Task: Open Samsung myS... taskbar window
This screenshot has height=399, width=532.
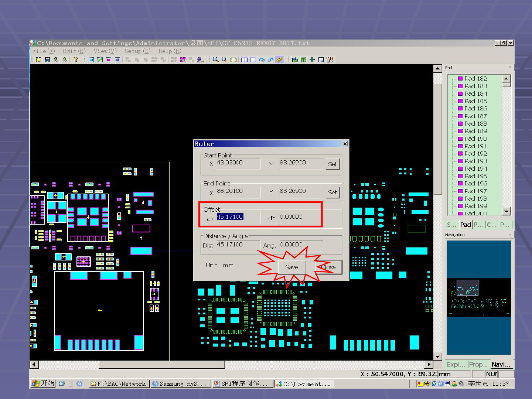Action: [x=181, y=384]
